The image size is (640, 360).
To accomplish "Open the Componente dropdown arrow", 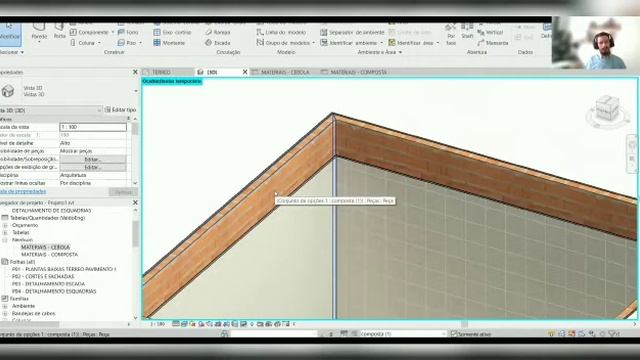I will click(x=113, y=32).
